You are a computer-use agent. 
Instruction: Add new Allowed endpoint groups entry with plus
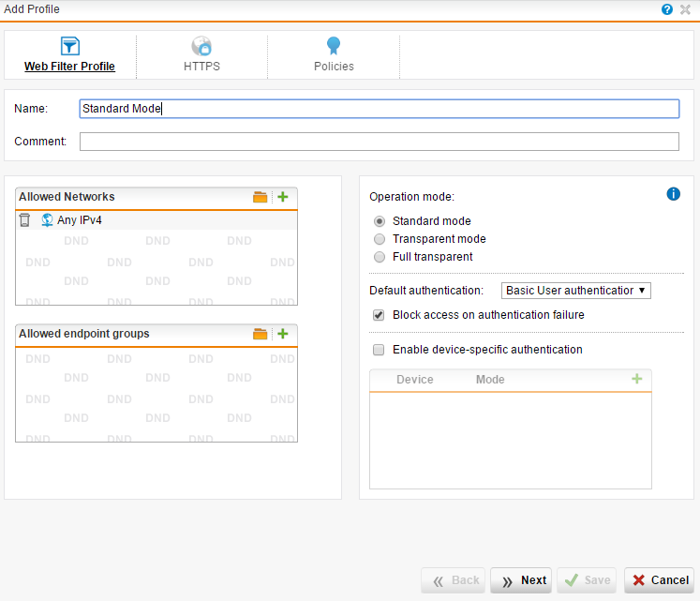[283, 334]
